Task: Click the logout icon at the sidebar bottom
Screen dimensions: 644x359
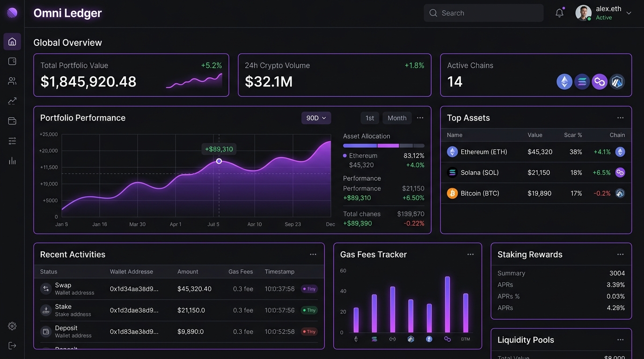Action: pos(12,345)
